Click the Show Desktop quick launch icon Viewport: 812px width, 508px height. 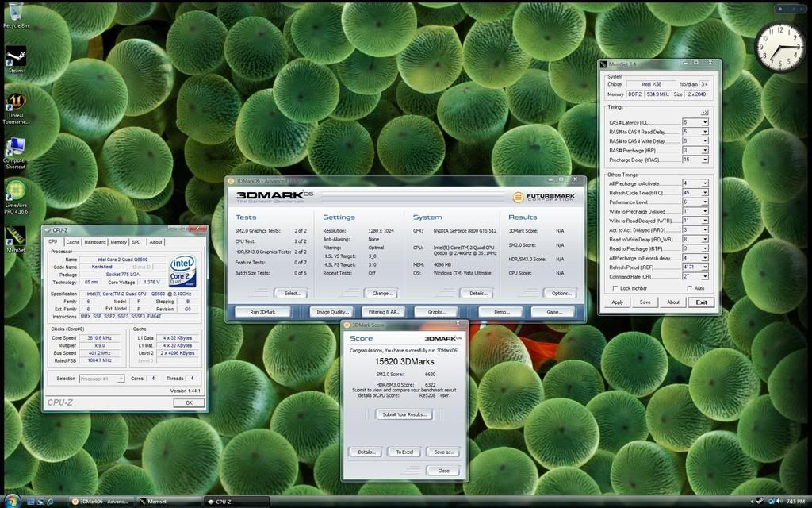[x=31, y=502]
